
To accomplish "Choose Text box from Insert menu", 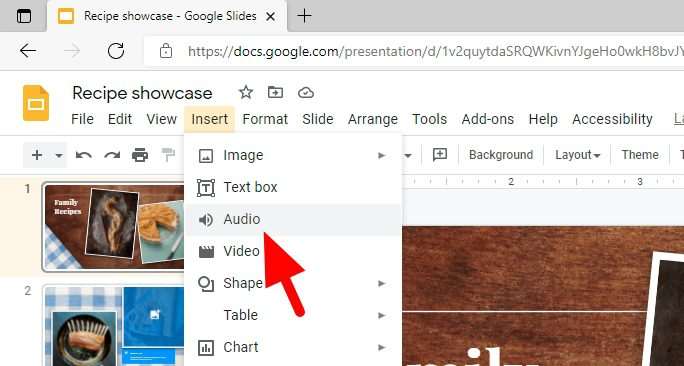I will [293, 187].
